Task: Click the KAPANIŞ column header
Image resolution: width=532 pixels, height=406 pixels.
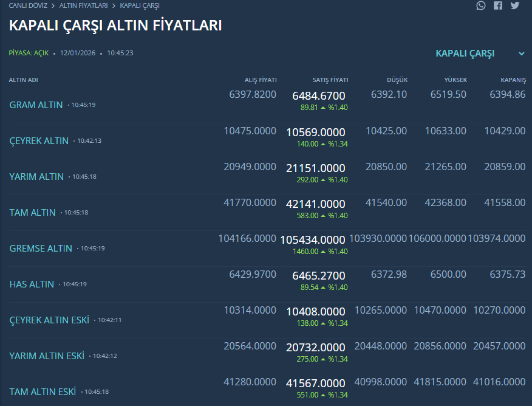Action: point(513,80)
